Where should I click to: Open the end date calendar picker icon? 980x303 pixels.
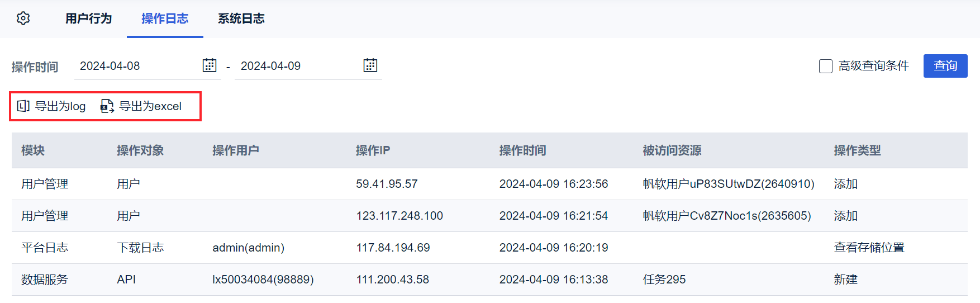tap(370, 65)
